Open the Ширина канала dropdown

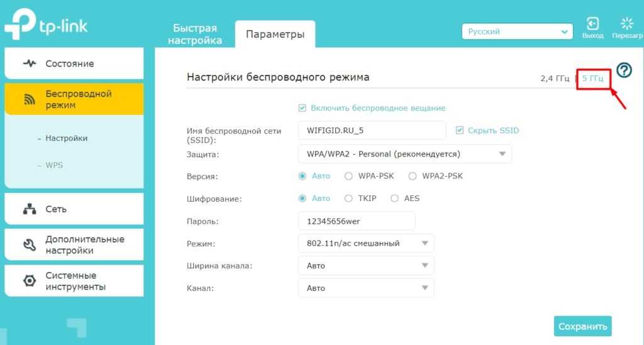(366, 266)
